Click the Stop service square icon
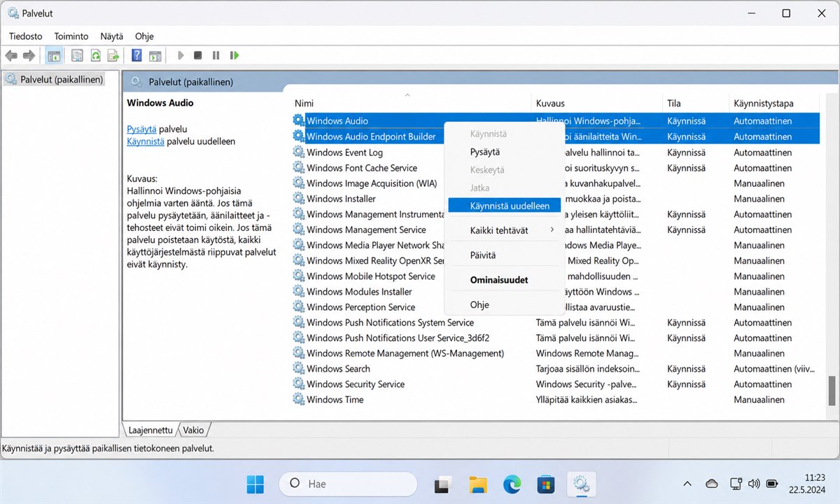 [x=198, y=55]
